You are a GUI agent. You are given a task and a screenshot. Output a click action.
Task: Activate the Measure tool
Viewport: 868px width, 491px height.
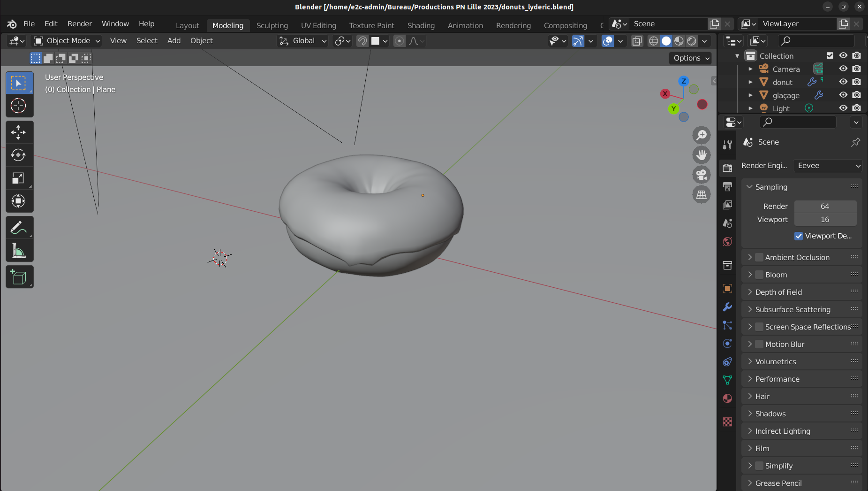coord(19,251)
